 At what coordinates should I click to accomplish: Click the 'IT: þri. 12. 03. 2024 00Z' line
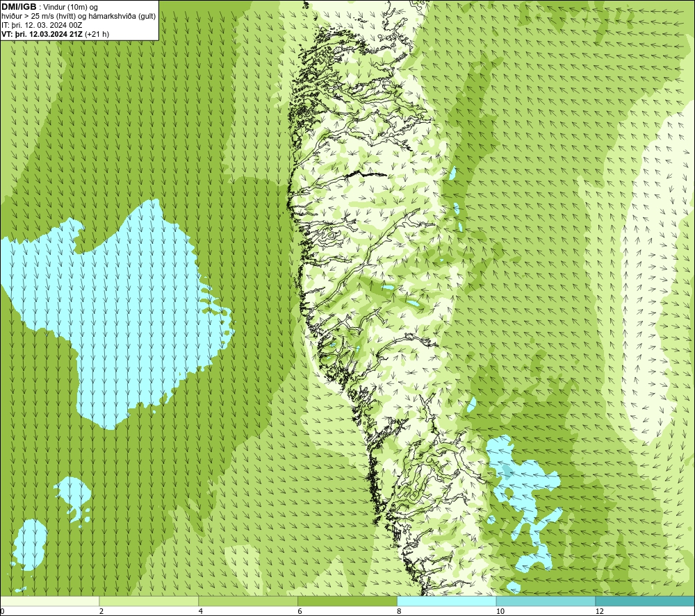click(x=42, y=25)
